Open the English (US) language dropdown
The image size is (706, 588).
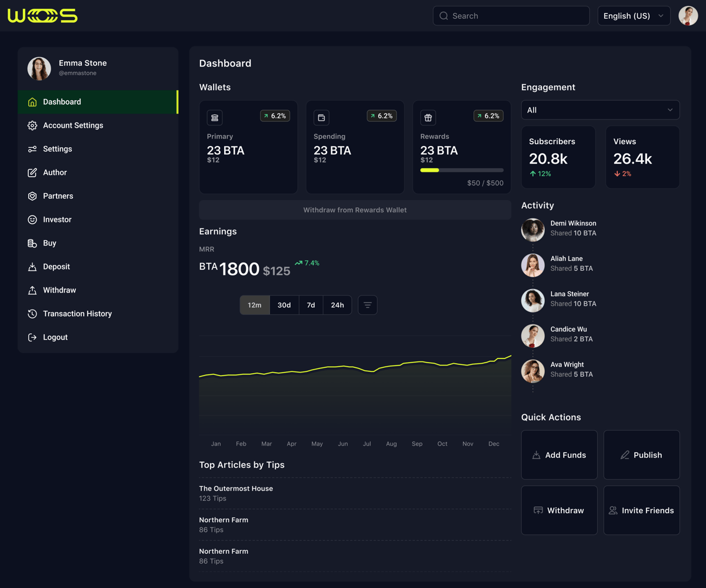coord(634,16)
